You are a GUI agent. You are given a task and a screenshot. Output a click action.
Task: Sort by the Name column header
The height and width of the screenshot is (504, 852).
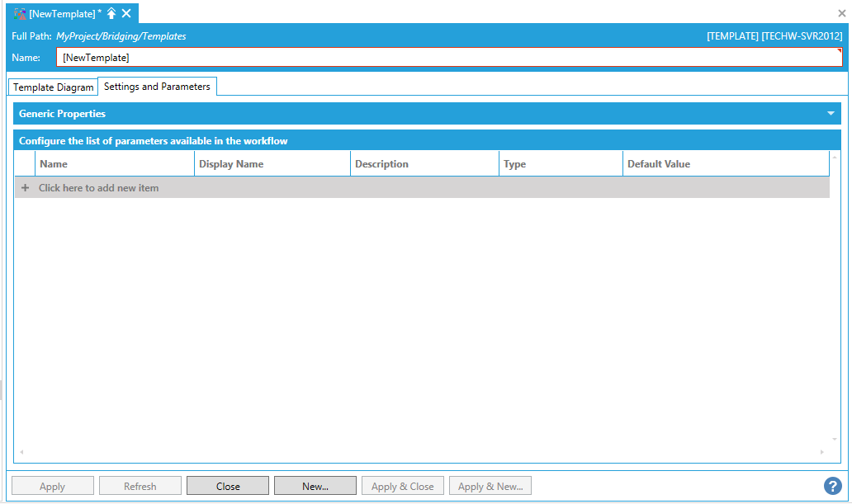[114, 164]
